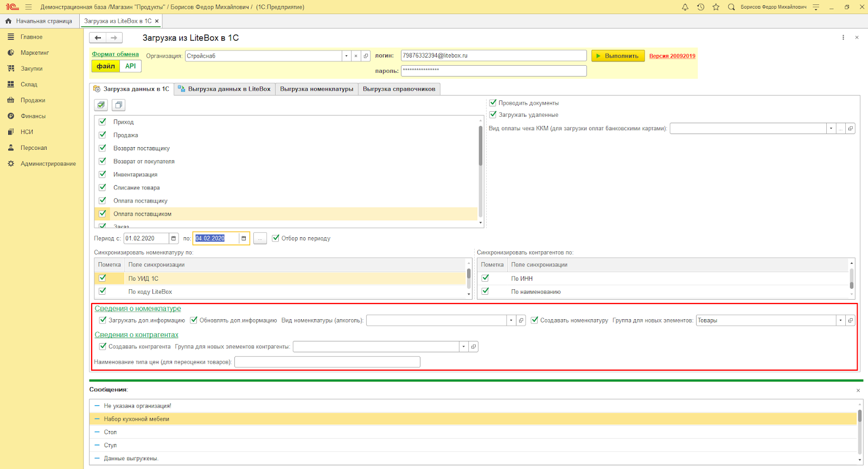The image size is (868, 469).
Task: Toggle the Продажа checkbox
Action: click(103, 135)
